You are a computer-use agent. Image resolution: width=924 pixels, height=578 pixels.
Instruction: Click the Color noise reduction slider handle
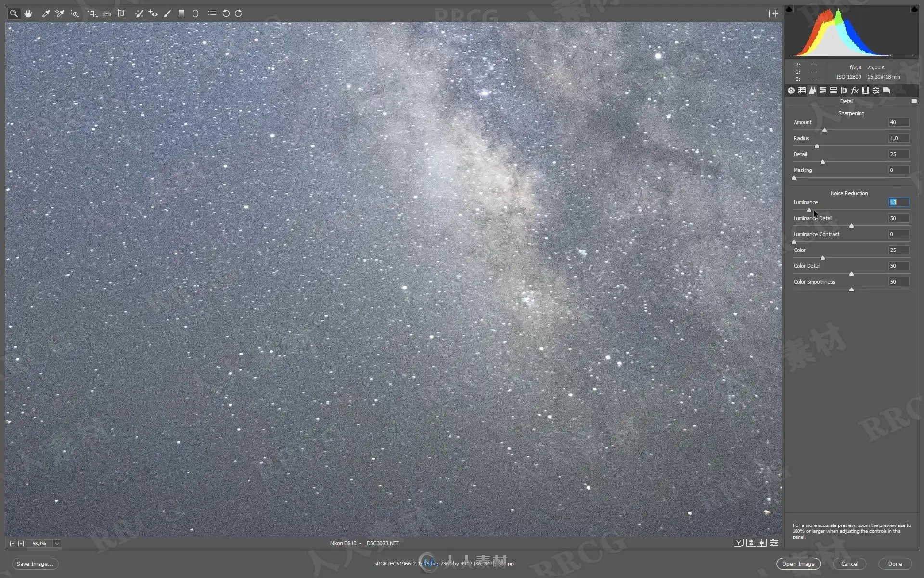click(822, 258)
